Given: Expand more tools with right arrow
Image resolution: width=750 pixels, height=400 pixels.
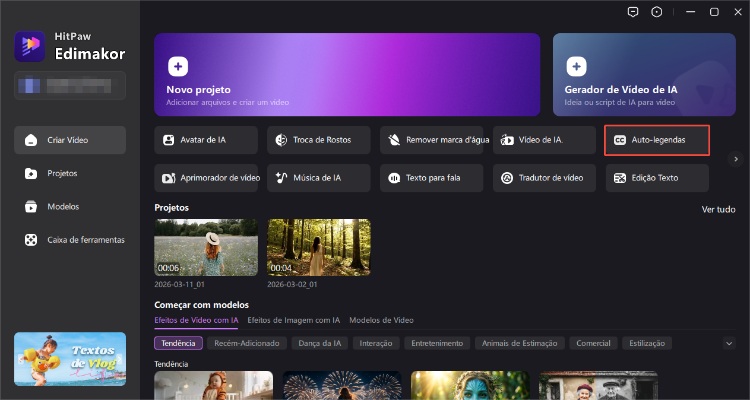Looking at the screenshot, I should [x=735, y=159].
